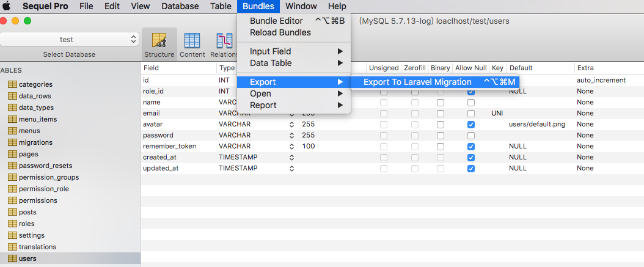Screen dimensions: 644x267
Task: Uncheck Allow Null for remember_token
Action: click(x=471, y=146)
